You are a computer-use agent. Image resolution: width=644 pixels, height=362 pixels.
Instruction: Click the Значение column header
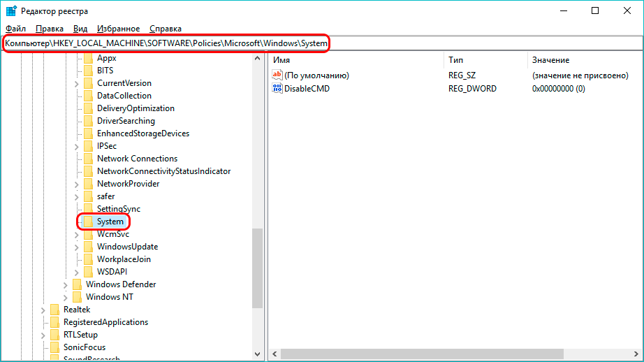pyautogui.click(x=585, y=60)
